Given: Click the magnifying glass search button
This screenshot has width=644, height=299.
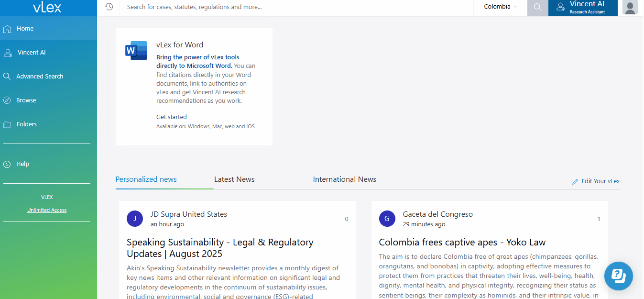Looking at the screenshot, I should (537, 7).
